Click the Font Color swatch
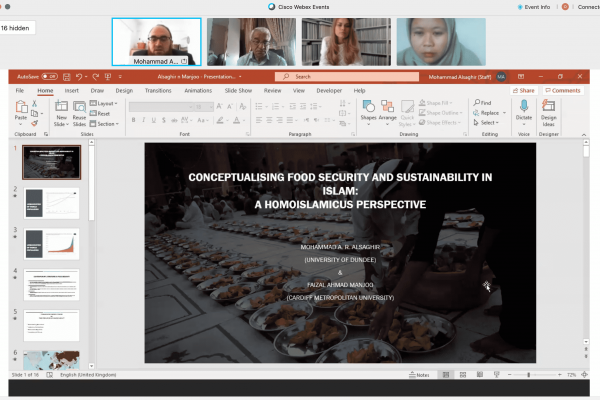 (x=236, y=121)
